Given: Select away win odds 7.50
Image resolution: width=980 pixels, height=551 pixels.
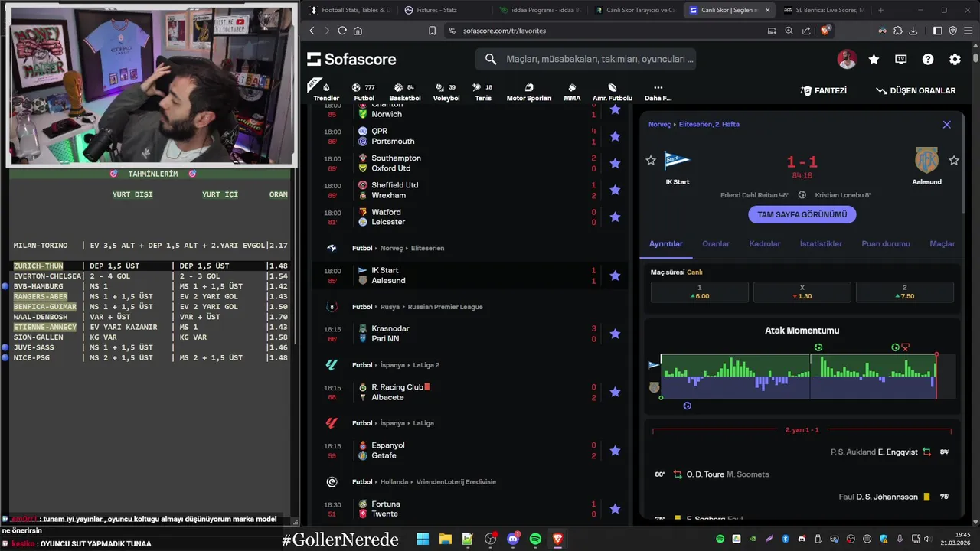Looking at the screenshot, I should click(905, 292).
